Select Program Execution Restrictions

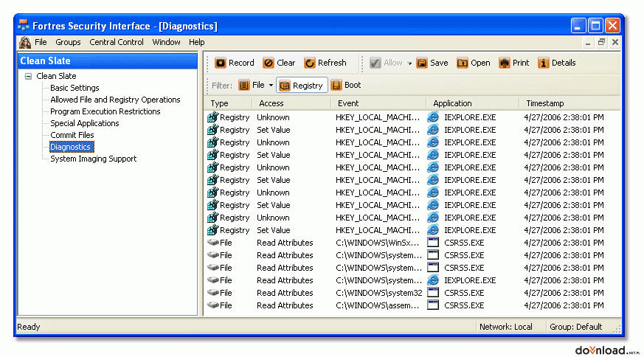pyautogui.click(x=105, y=111)
